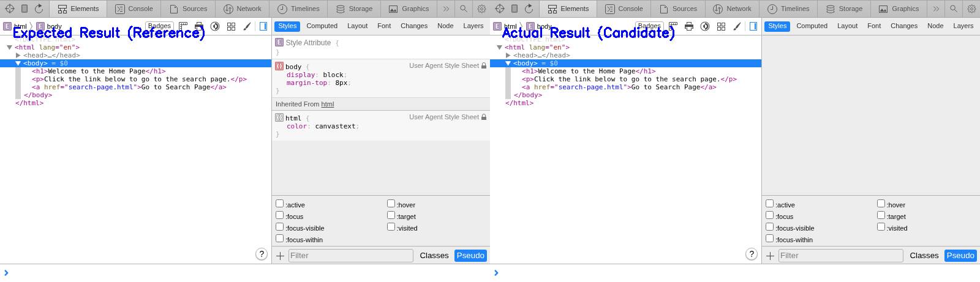980x282 pixels.
Task: Open inspector settings gear in the left reference panel
Action: (481, 9)
